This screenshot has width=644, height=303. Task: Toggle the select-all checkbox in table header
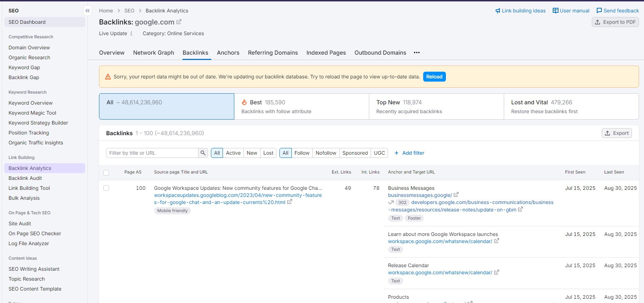(x=106, y=173)
